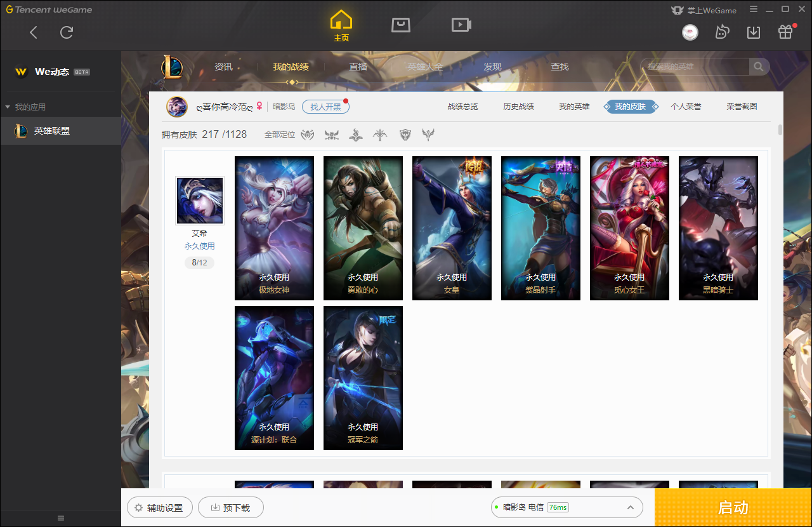This screenshot has height=527, width=812.
Task: Open the store shopping bag icon
Action: pyautogui.click(x=401, y=25)
